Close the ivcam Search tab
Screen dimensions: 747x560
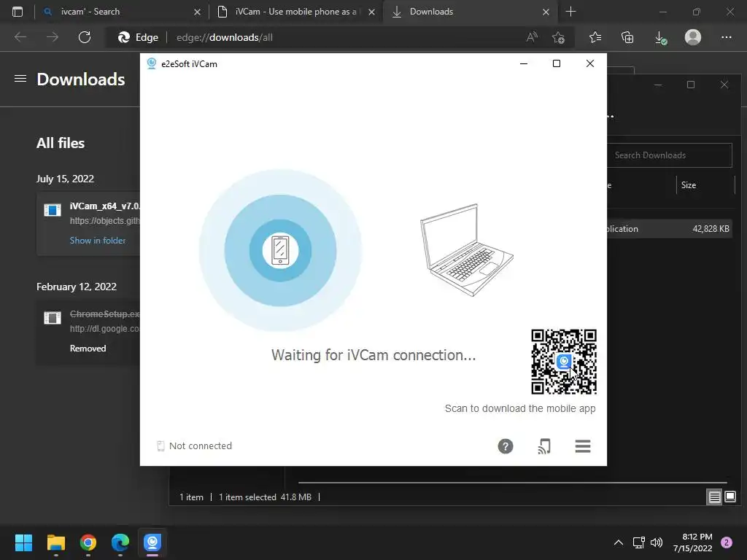197,12
